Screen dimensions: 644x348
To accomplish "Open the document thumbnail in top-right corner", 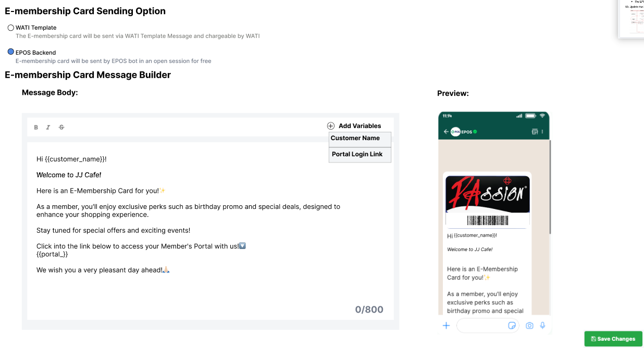I will [631, 19].
